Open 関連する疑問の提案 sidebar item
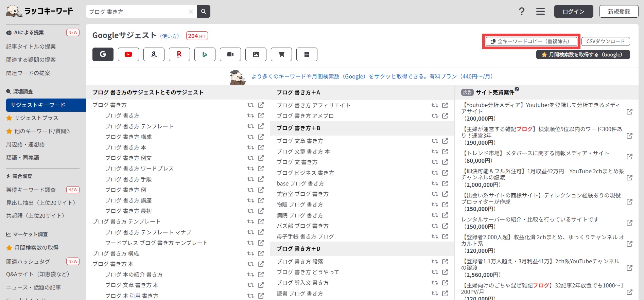Screen dimensions: 644x300 [31, 60]
